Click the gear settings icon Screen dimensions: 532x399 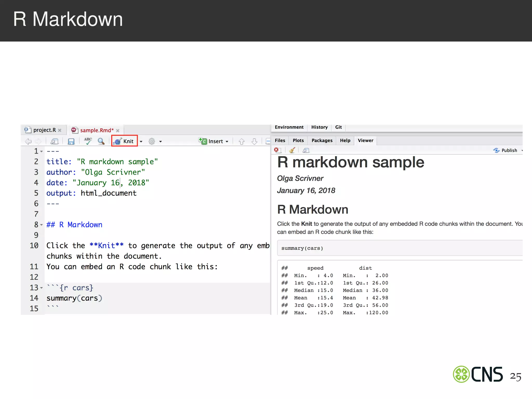152,141
